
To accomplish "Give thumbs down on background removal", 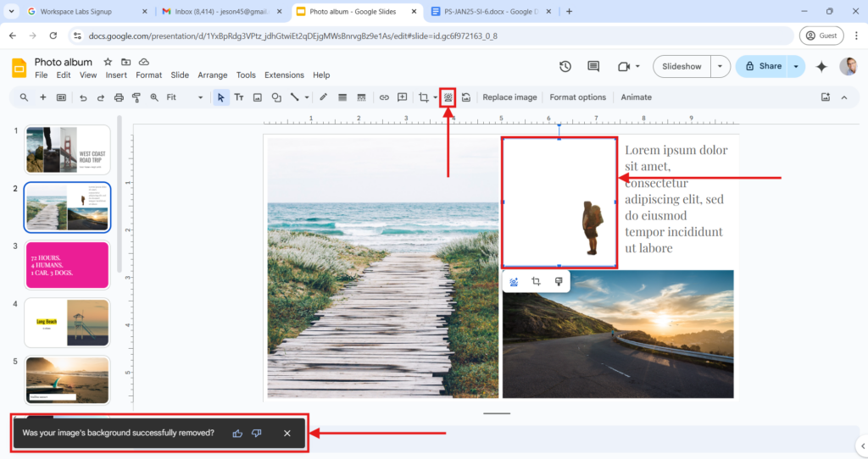I will coord(257,434).
